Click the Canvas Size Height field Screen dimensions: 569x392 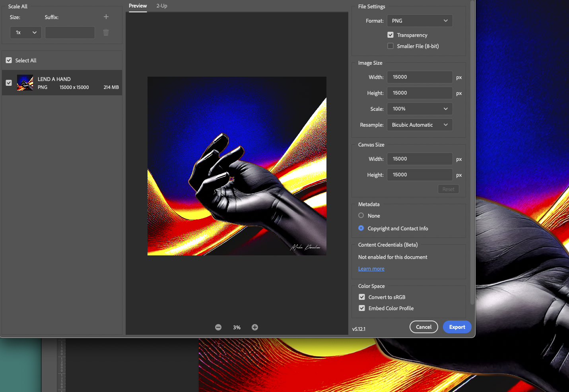point(420,175)
